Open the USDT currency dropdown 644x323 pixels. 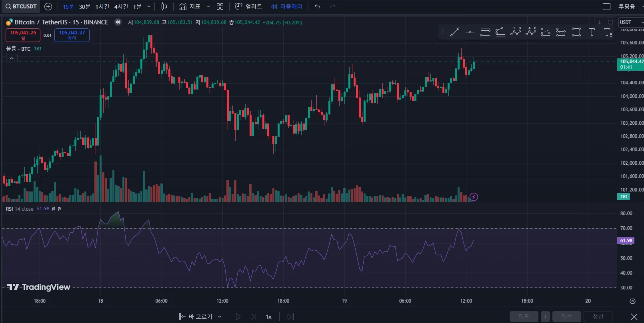(x=631, y=22)
